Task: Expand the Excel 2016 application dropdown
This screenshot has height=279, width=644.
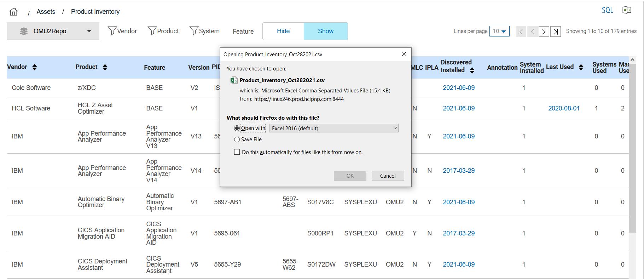Action: coord(333,128)
